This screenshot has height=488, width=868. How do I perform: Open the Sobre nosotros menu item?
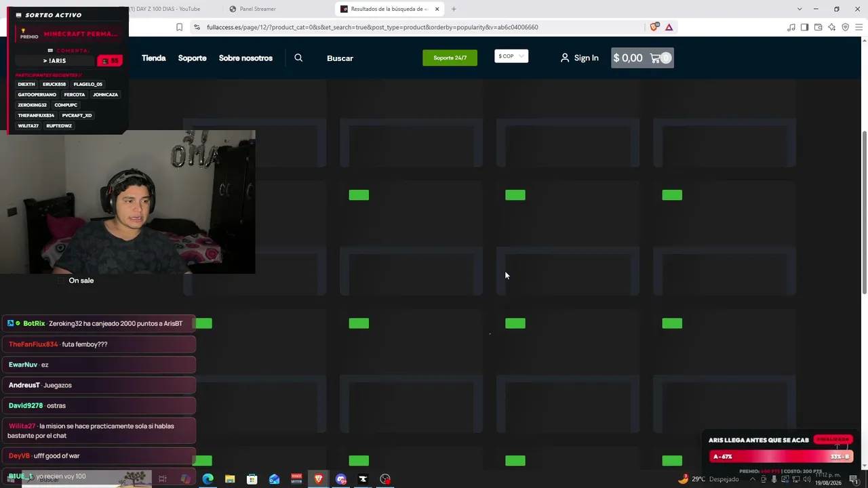pos(245,58)
